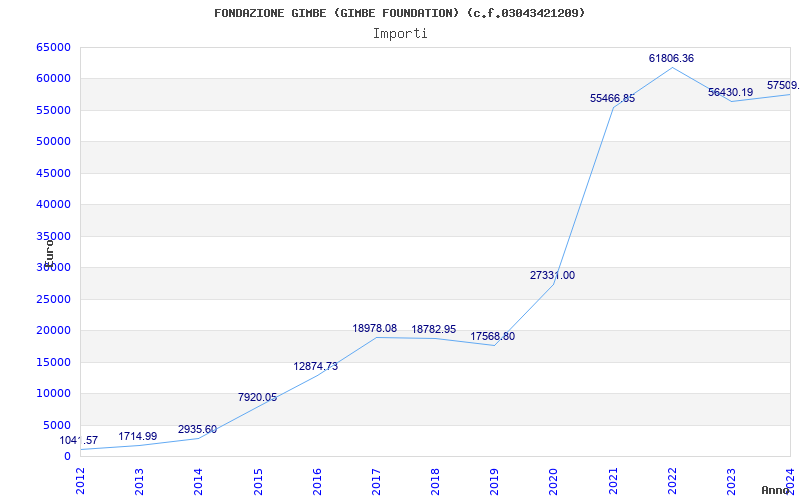Click the 2014 x-axis label
This screenshot has width=800, height=500.
click(x=198, y=482)
